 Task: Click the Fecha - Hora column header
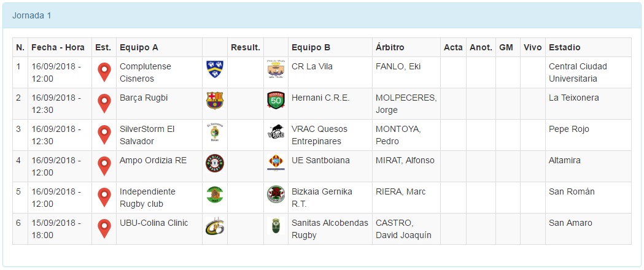pos(58,47)
